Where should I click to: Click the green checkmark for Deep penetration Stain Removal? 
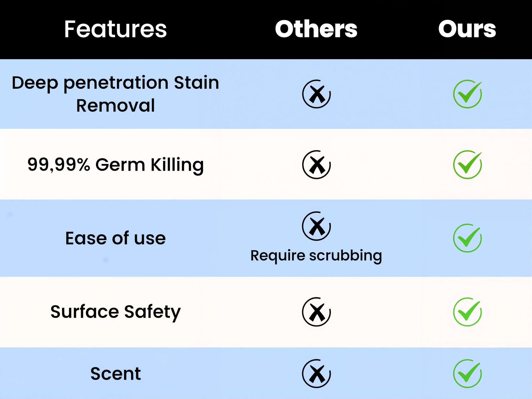(x=467, y=94)
